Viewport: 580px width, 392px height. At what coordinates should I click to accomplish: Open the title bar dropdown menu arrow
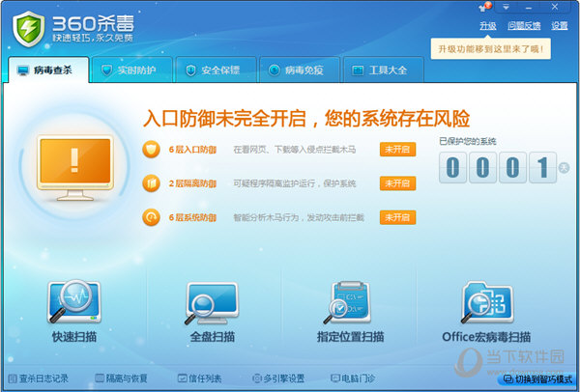506,7
